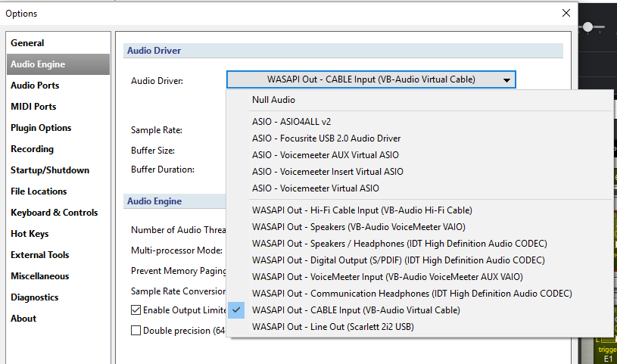The height and width of the screenshot is (364, 617).
Task: Open the About page
Action: (x=58, y=319)
